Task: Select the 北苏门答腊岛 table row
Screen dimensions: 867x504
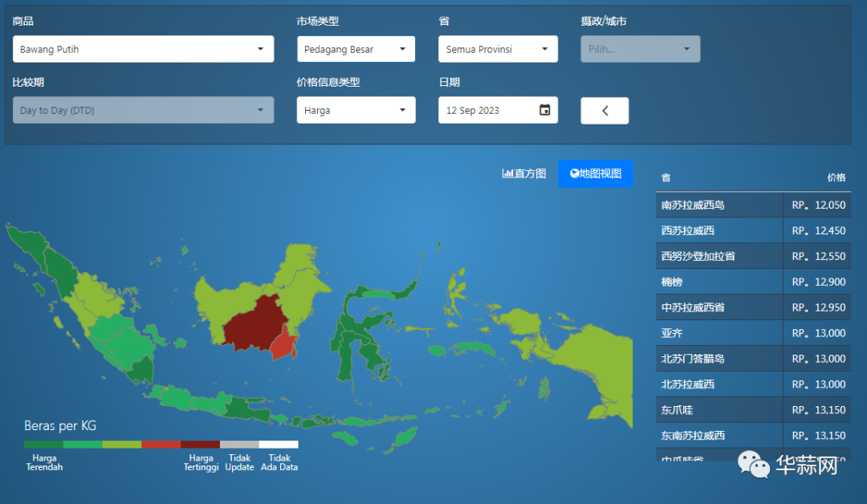Action: (753, 359)
